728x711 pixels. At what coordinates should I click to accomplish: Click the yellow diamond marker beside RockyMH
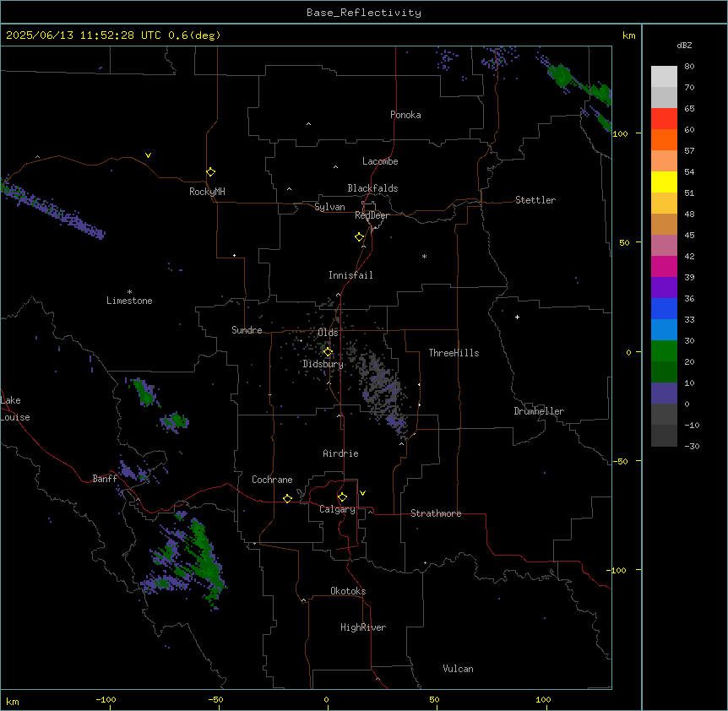coord(210,172)
